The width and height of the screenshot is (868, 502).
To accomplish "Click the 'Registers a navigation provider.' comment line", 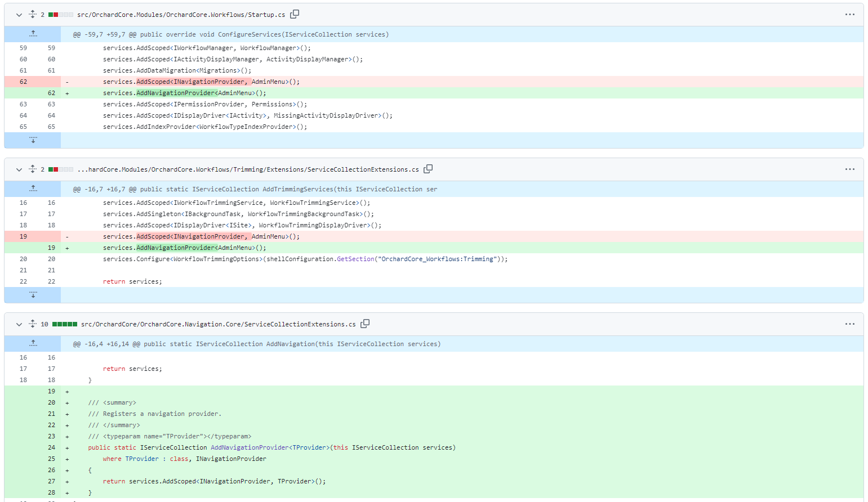I will pyautogui.click(x=155, y=414).
